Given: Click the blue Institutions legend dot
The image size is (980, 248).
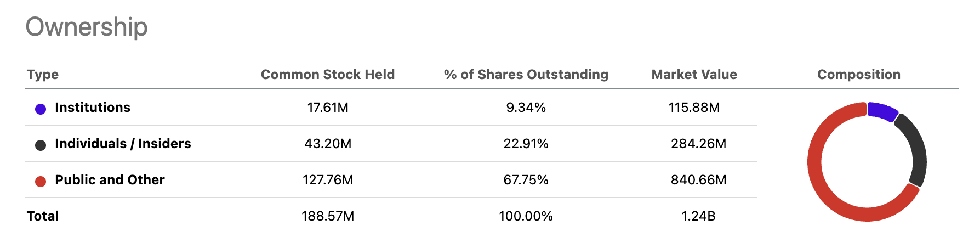Looking at the screenshot, I should click(x=41, y=109).
